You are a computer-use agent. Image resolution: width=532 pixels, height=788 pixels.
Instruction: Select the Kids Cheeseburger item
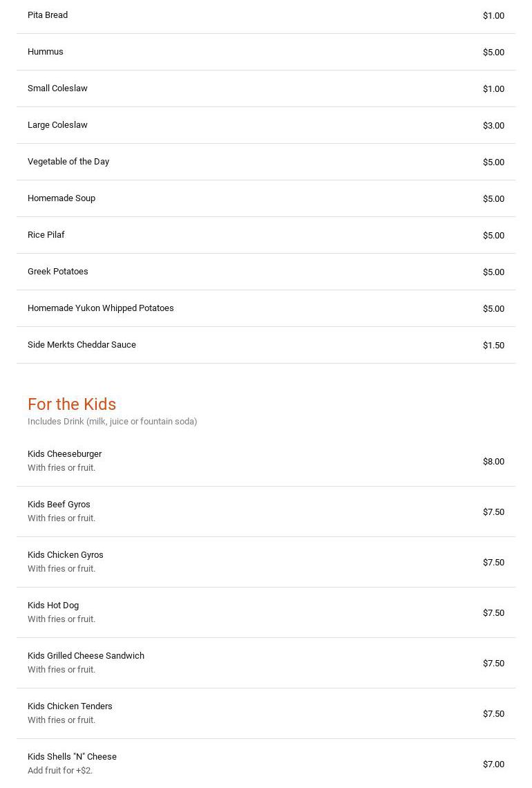pos(65,454)
